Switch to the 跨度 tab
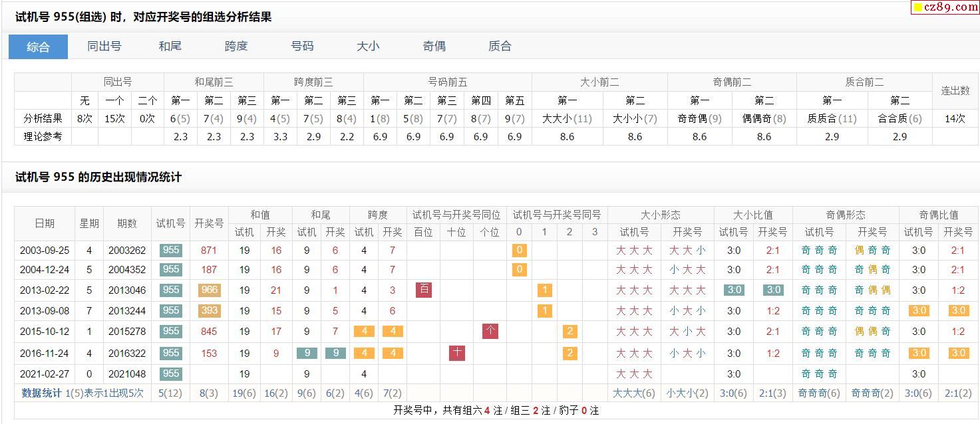 236,47
